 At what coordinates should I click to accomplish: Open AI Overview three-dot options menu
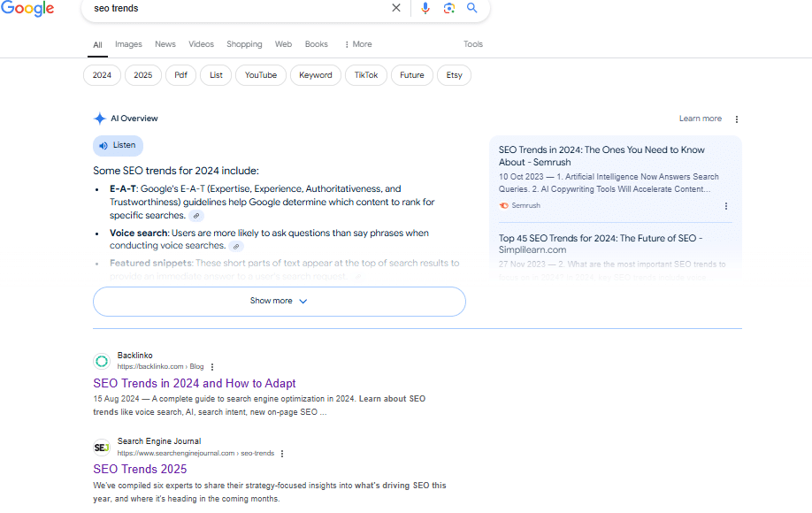[x=737, y=119]
